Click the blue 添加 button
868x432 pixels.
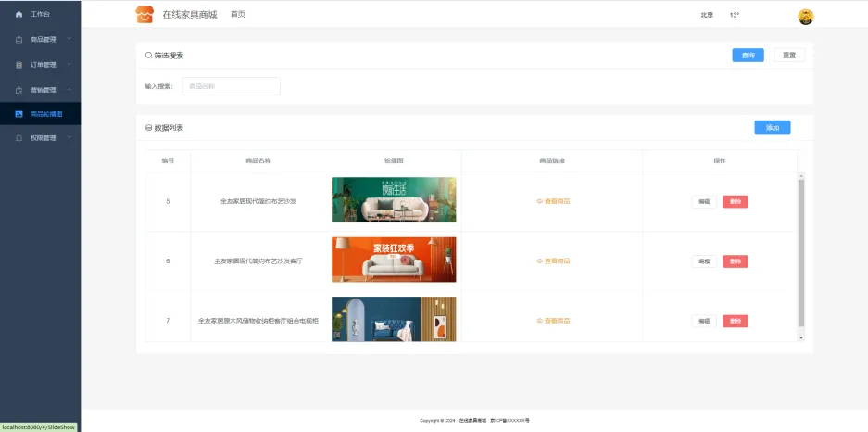pyautogui.click(x=772, y=128)
